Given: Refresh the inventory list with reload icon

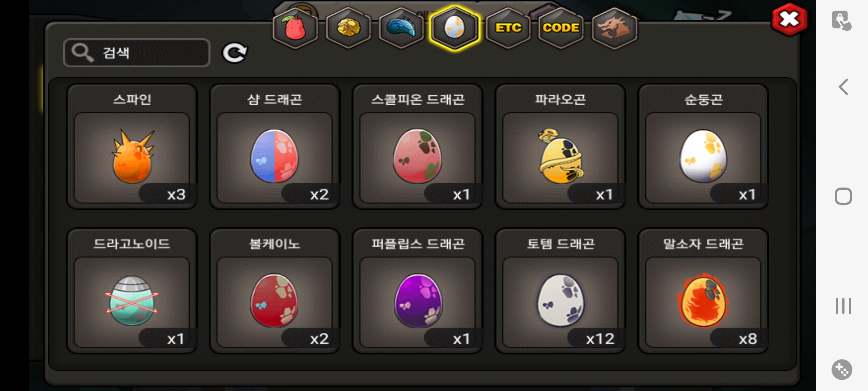Looking at the screenshot, I should point(235,53).
